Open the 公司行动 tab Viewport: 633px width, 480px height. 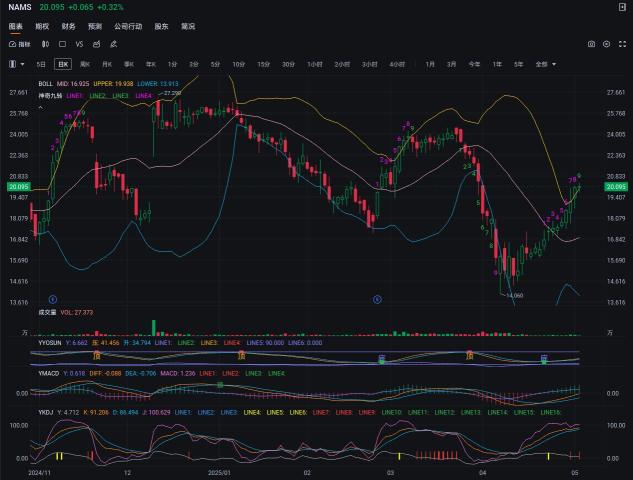point(128,27)
